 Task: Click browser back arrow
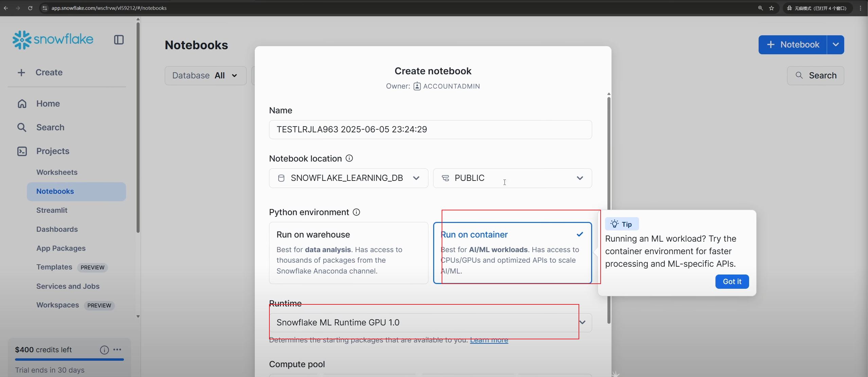click(6, 8)
